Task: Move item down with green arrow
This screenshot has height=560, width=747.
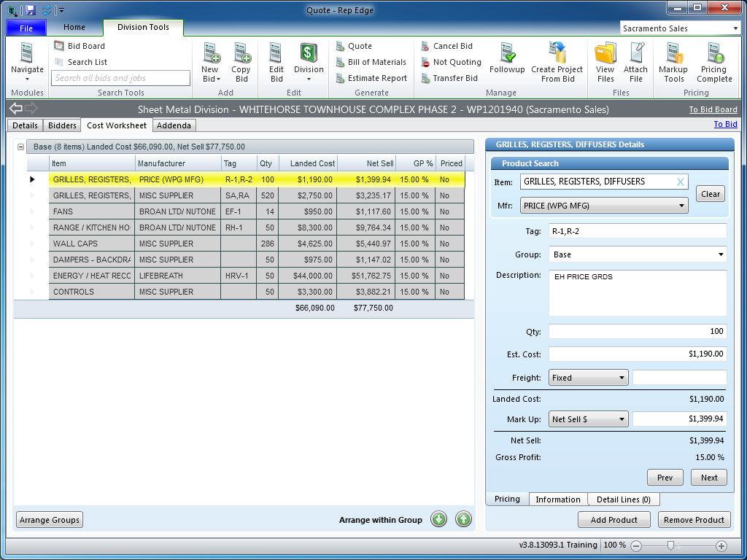Action: pyautogui.click(x=438, y=520)
